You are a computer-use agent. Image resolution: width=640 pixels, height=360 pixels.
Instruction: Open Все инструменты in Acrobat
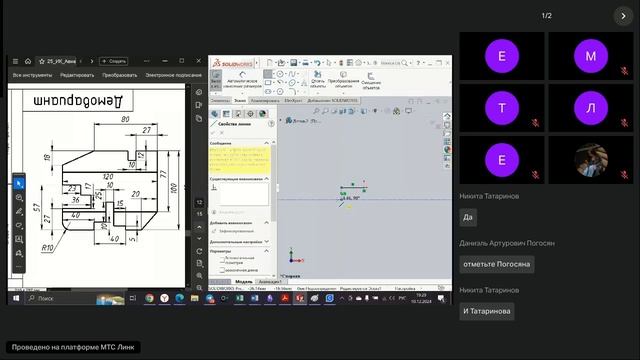(32, 75)
